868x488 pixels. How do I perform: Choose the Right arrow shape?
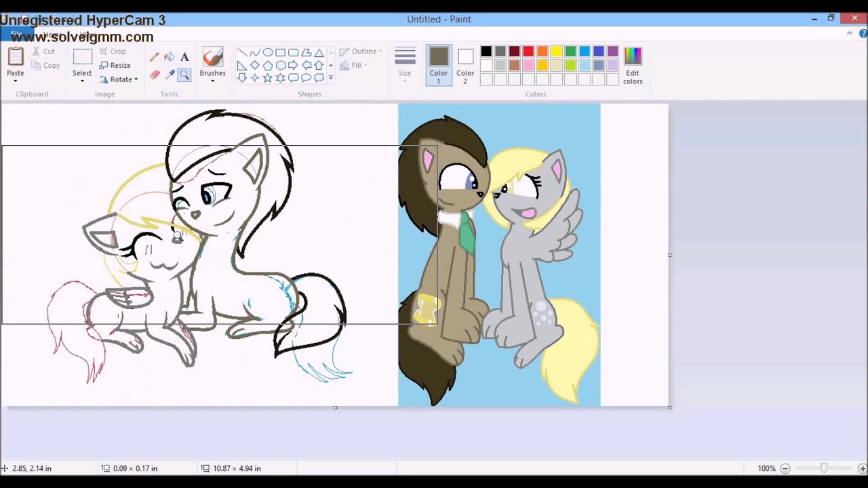tap(293, 65)
